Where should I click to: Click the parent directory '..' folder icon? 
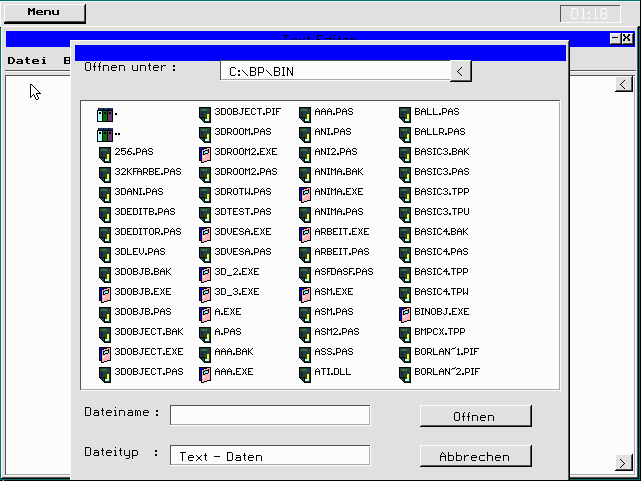point(105,133)
